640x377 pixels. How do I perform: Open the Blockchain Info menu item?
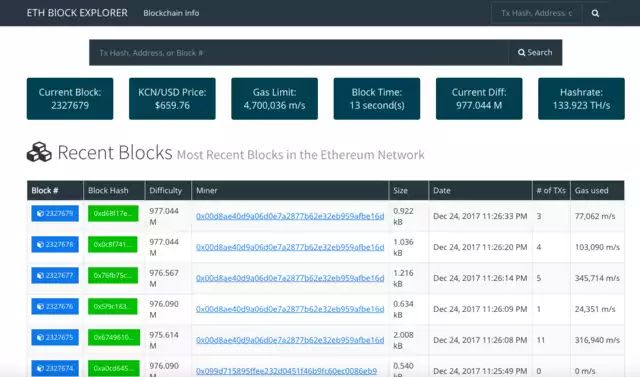171,13
